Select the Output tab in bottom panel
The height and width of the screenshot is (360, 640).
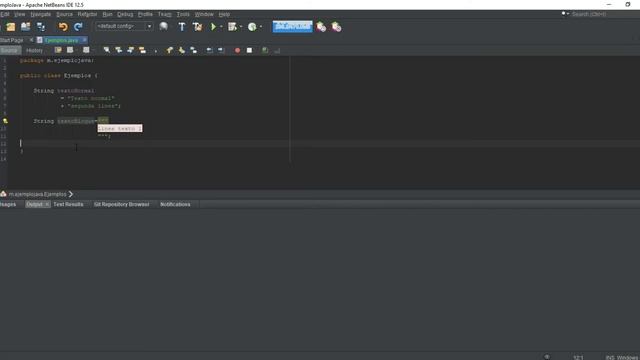pyautogui.click(x=34, y=204)
